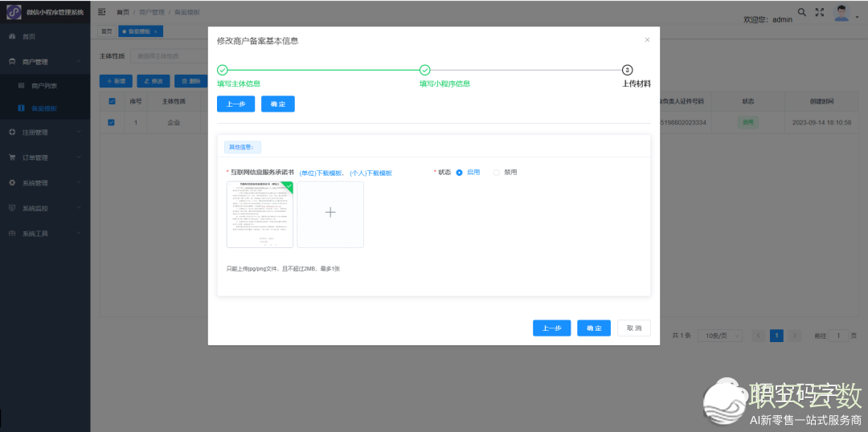Click step 3 circle icon 上传材料

coord(627,70)
